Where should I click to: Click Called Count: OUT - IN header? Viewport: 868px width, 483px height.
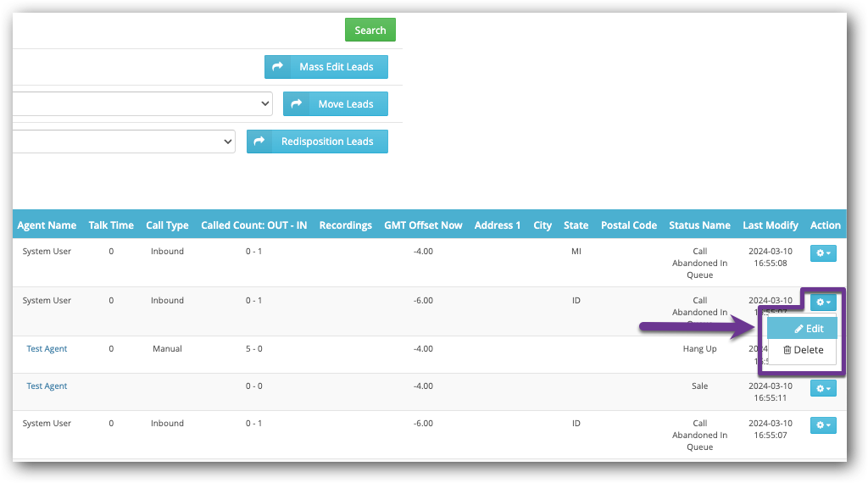tap(253, 225)
